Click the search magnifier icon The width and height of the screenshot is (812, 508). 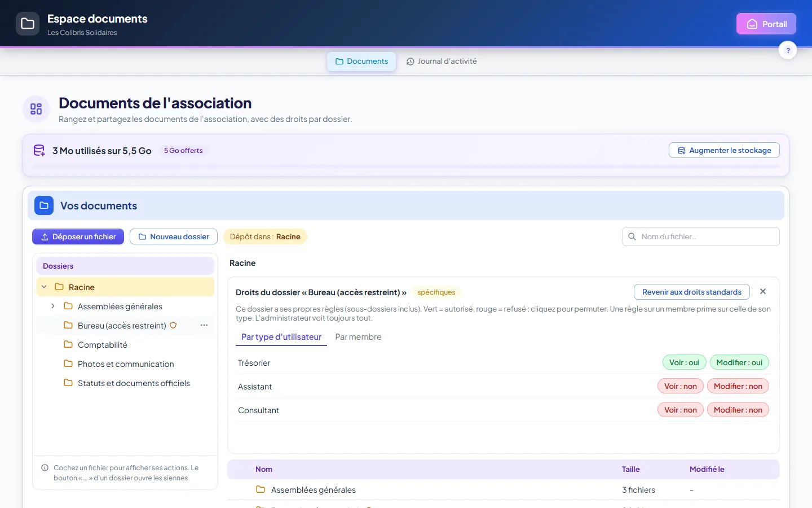pyautogui.click(x=632, y=237)
